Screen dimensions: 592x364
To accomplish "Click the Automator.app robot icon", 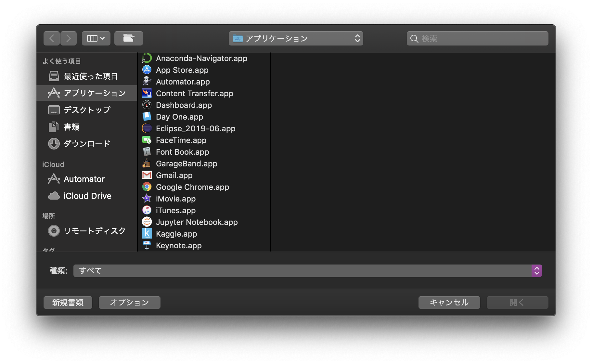I will (147, 82).
